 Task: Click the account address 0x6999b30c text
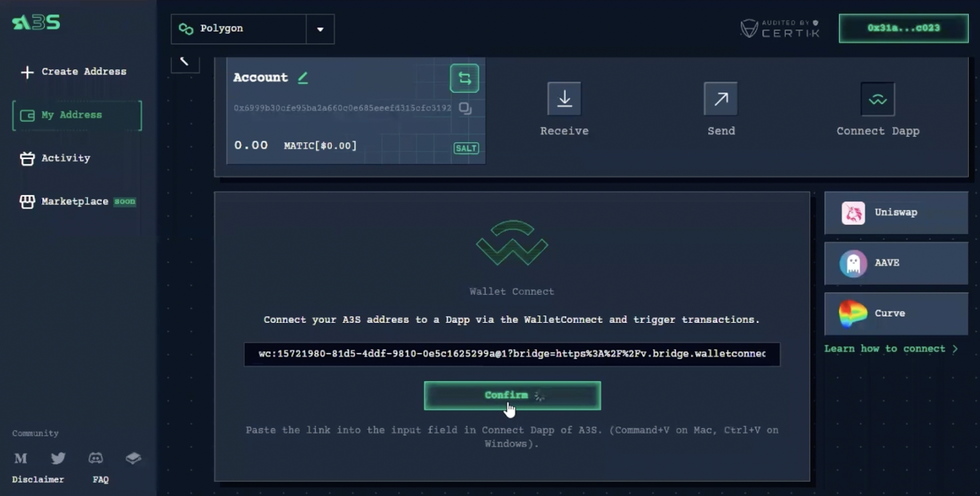click(x=342, y=108)
